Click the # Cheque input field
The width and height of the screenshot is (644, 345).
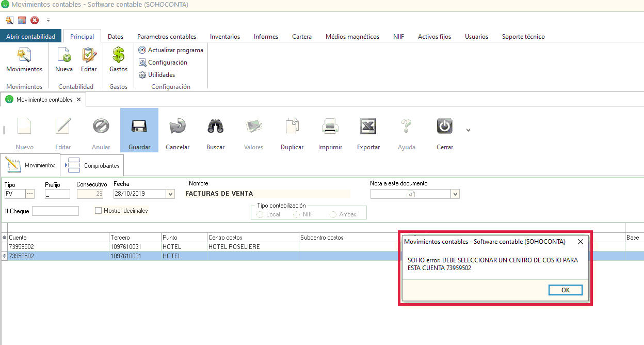(55, 211)
